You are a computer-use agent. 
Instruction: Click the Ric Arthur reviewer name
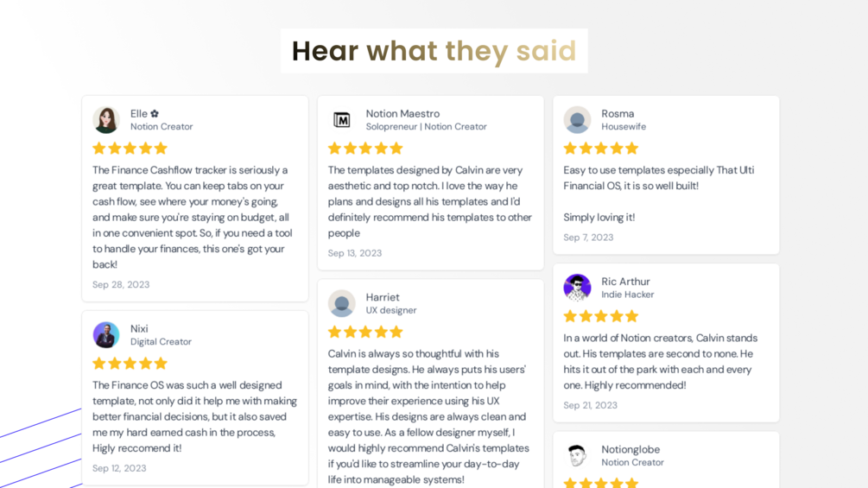tap(625, 282)
